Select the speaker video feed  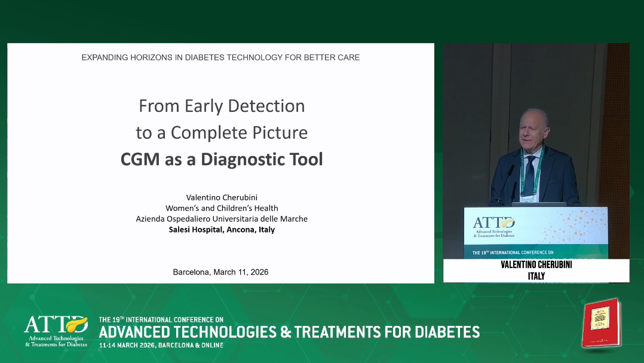pyautogui.click(x=536, y=163)
